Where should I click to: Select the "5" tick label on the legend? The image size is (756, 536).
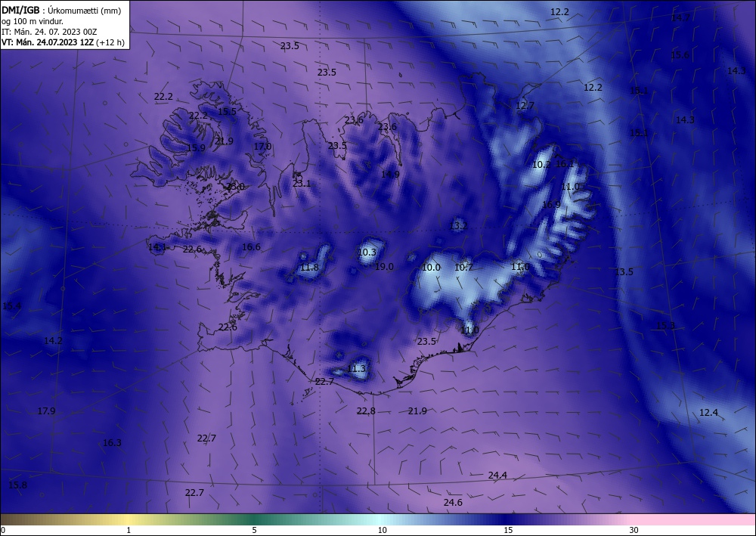(x=254, y=530)
